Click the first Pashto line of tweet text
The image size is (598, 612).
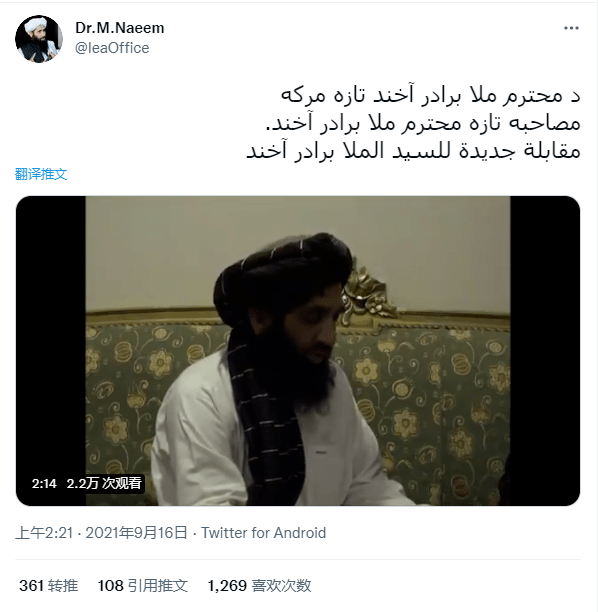pyautogui.click(x=431, y=96)
